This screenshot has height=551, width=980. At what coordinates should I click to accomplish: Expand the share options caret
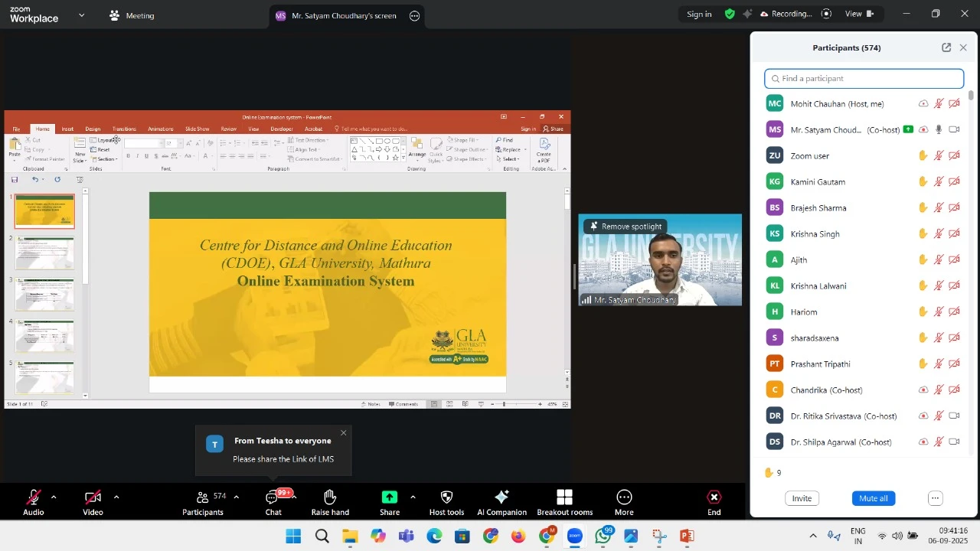point(413,497)
